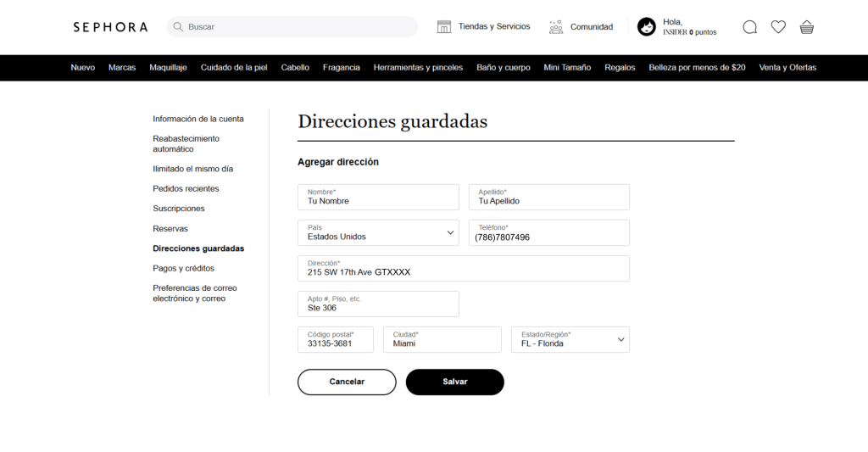This screenshot has width=868, height=452.
Task: Click the Dirección input field
Action: (464, 268)
